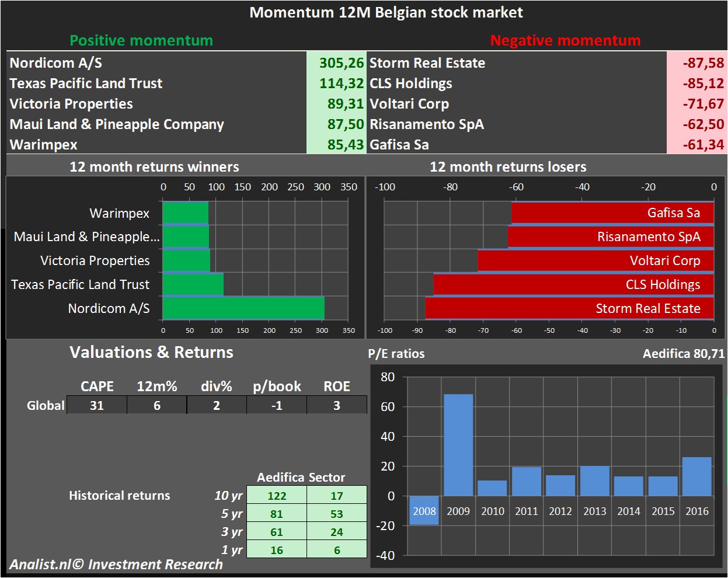The width and height of the screenshot is (728, 578).
Task: Click the 2016 P/E ratio bar
Action: tap(697, 476)
